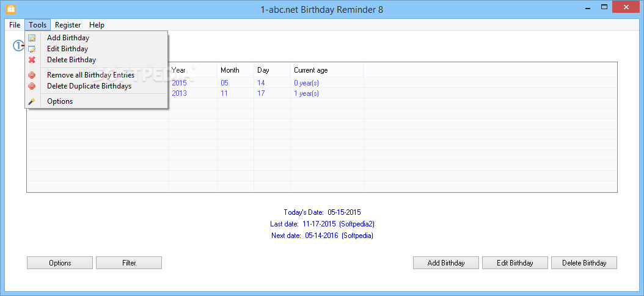This screenshot has height=296, width=644.
Task: Open the Help menu
Action: point(97,25)
